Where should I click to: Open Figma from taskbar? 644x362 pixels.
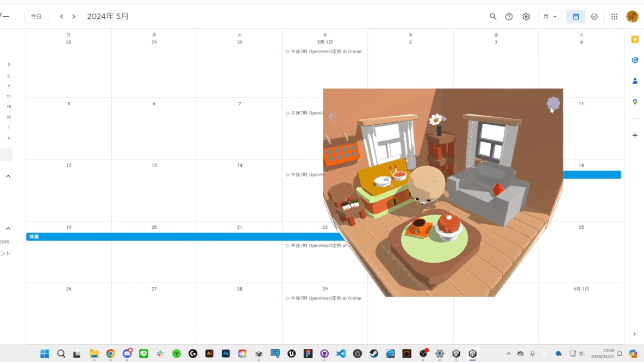(x=308, y=354)
